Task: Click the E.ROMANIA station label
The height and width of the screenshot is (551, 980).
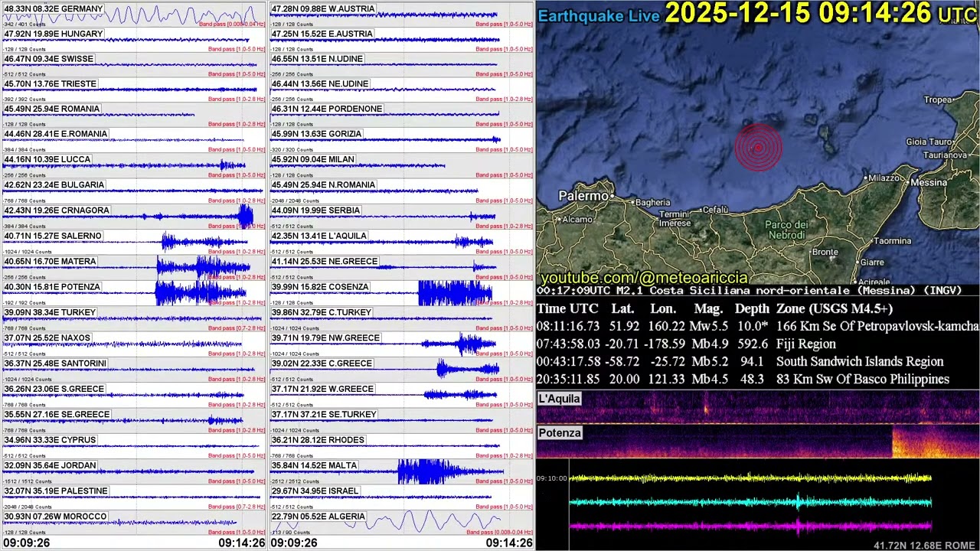Action: click(x=56, y=135)
